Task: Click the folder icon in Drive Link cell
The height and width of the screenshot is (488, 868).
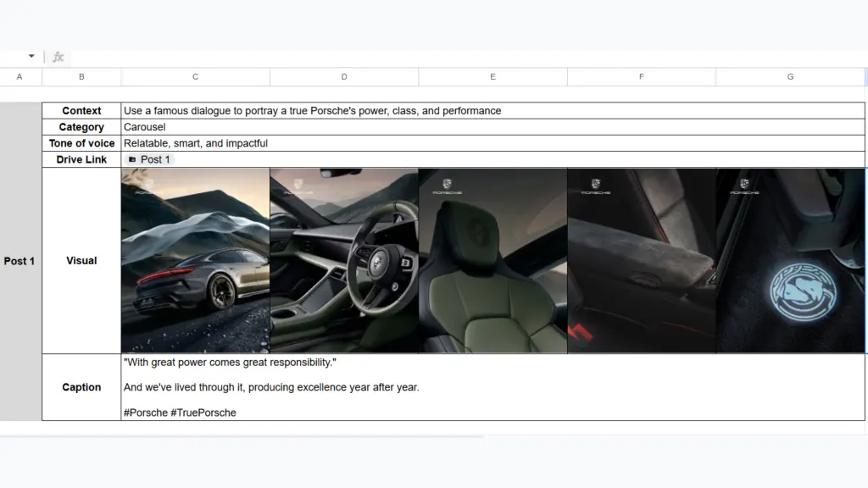Action: (131, 159)
